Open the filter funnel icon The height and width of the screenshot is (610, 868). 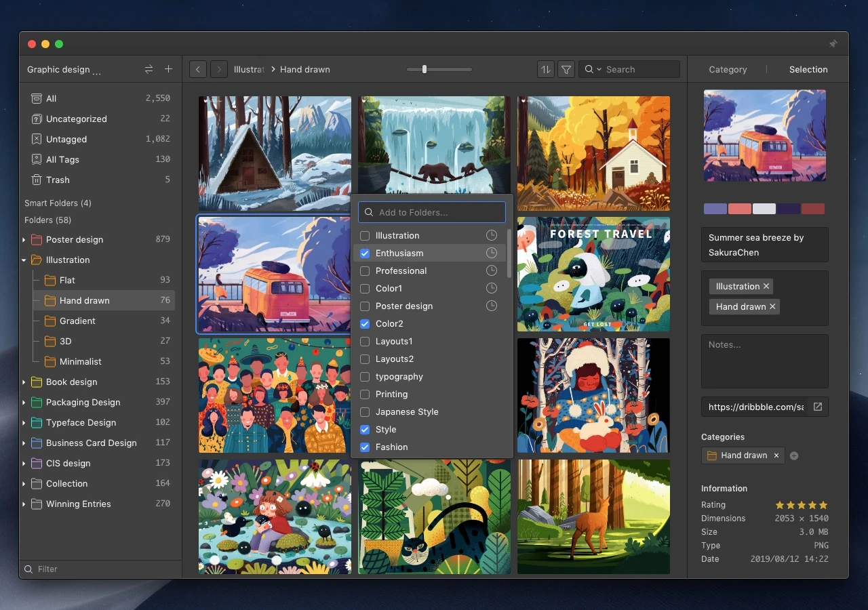coord(566,69)
